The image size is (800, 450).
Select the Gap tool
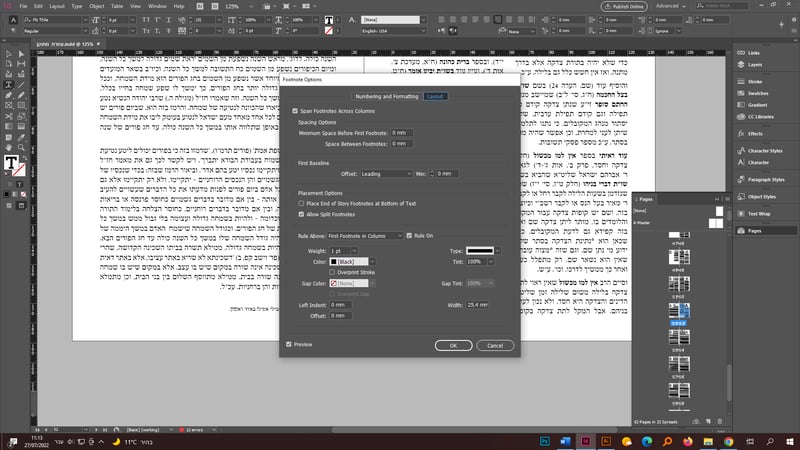point(21,64)
